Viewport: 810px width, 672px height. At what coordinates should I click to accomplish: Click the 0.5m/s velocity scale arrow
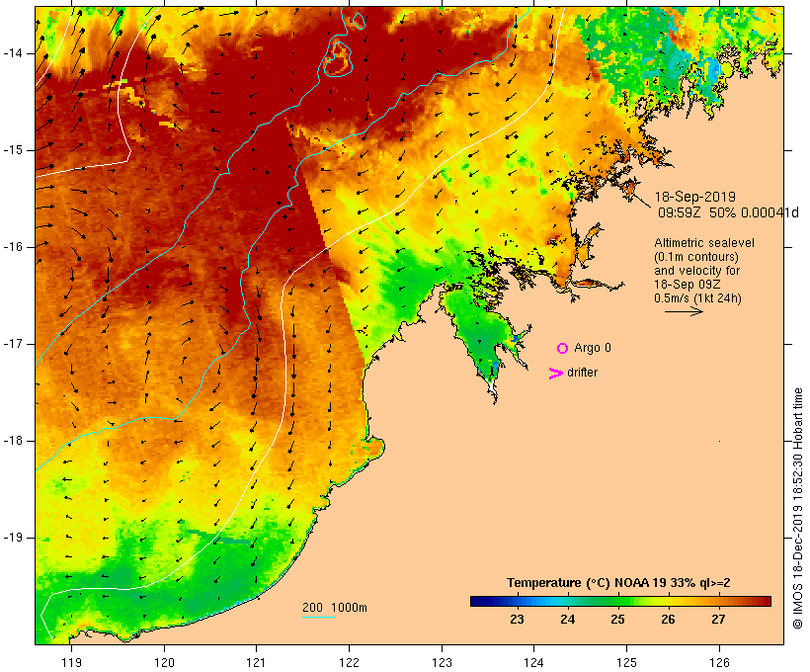tap(684, 311)
